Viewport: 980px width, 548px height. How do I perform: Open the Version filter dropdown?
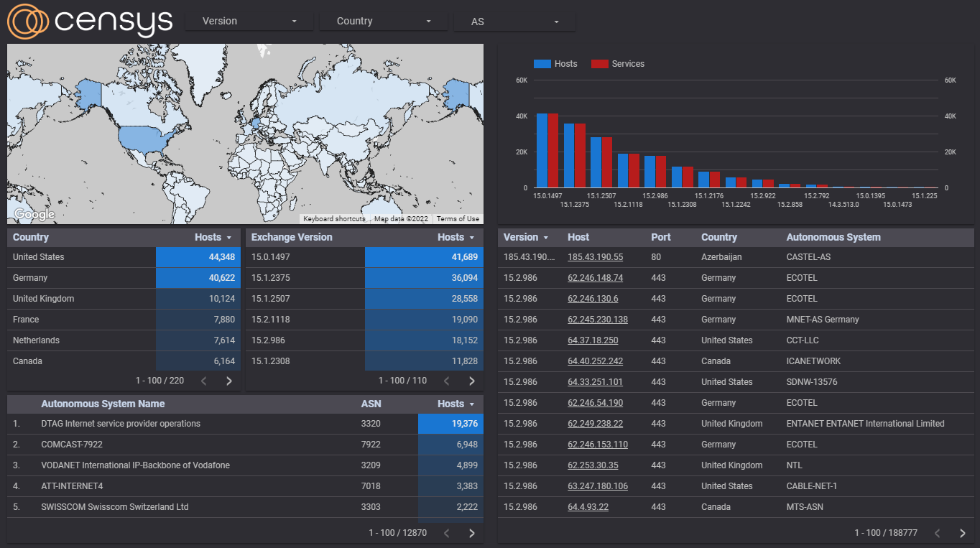pos(249,21)
